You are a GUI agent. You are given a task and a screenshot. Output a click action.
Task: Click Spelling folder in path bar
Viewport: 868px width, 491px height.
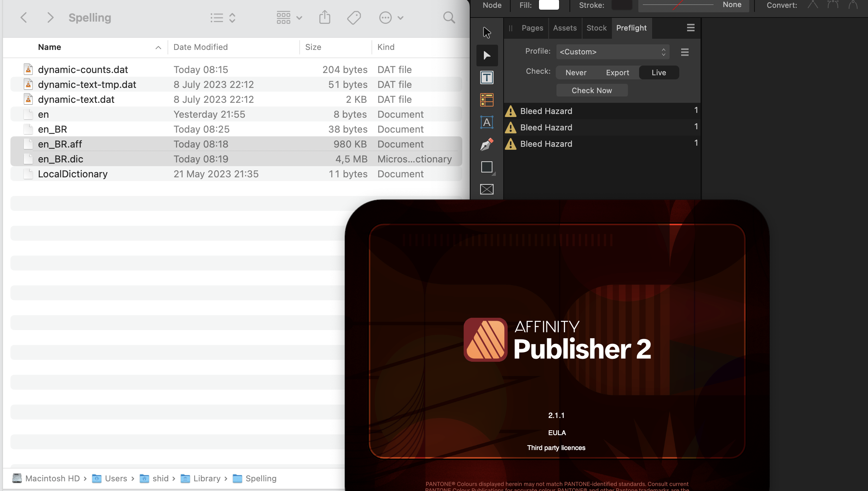coord(255,478)
